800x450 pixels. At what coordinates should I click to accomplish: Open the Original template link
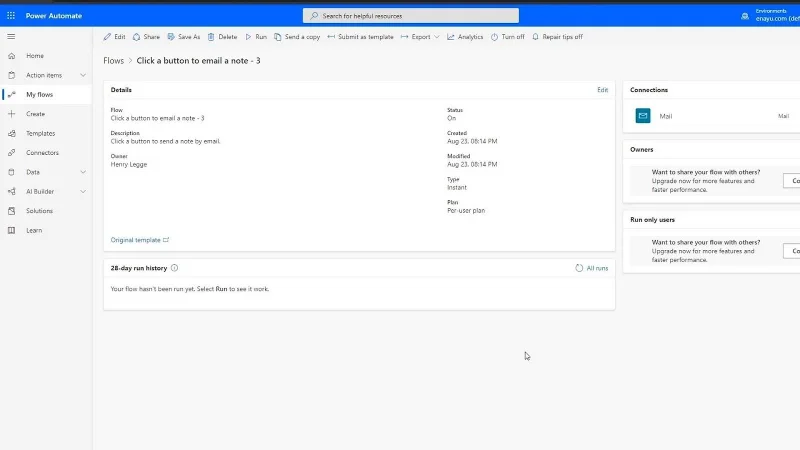click(x=135, y=240)
